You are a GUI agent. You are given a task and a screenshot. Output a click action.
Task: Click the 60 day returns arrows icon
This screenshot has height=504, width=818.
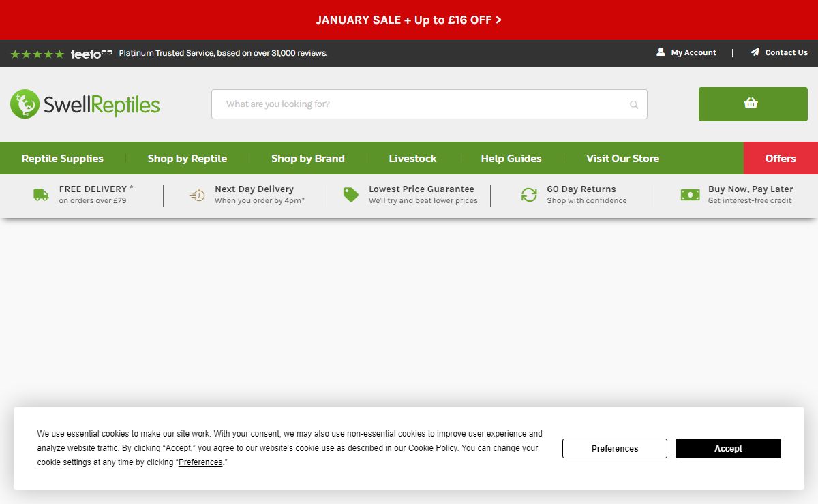click(529, 195)
